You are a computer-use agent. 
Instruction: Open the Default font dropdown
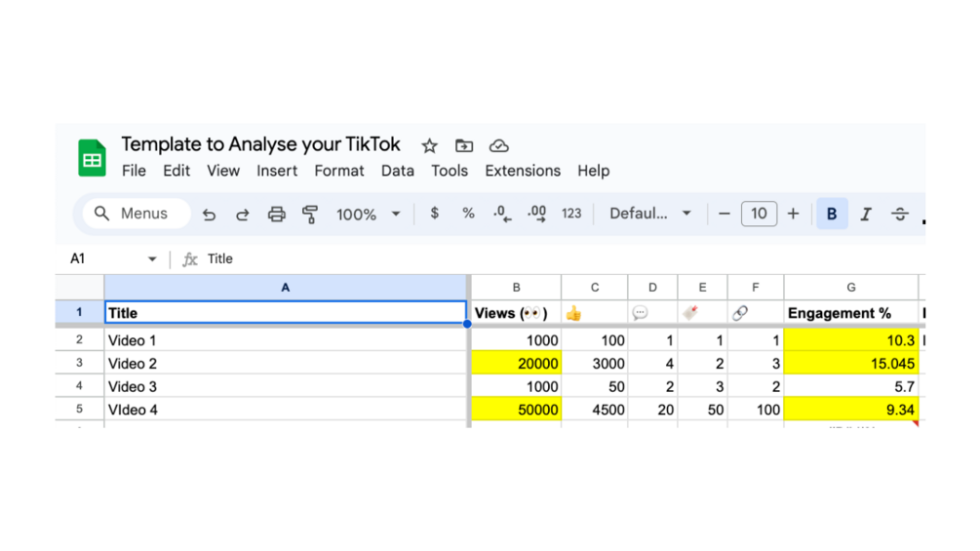[x=650, y=214]
